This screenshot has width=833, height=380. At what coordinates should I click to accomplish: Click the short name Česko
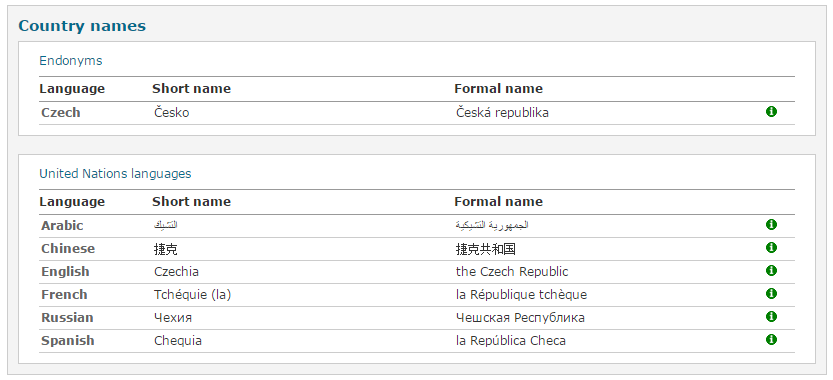point(172,113)
